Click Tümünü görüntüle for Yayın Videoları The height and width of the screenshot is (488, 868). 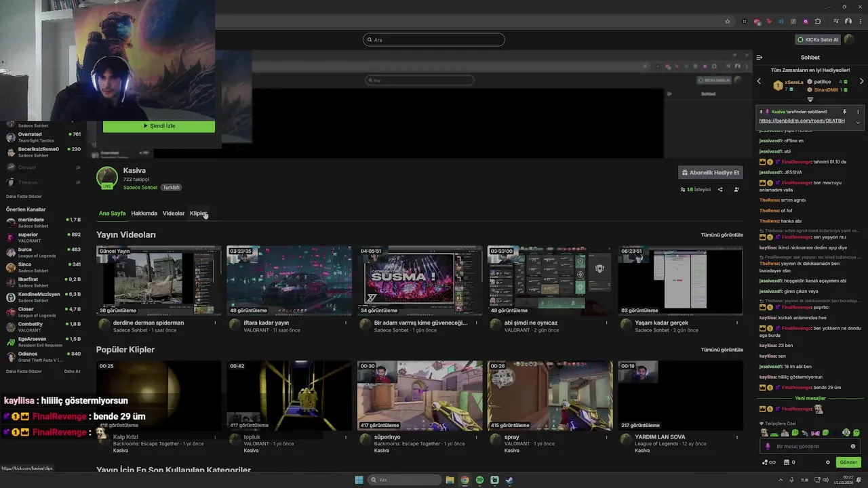click(x=722, y=235)
